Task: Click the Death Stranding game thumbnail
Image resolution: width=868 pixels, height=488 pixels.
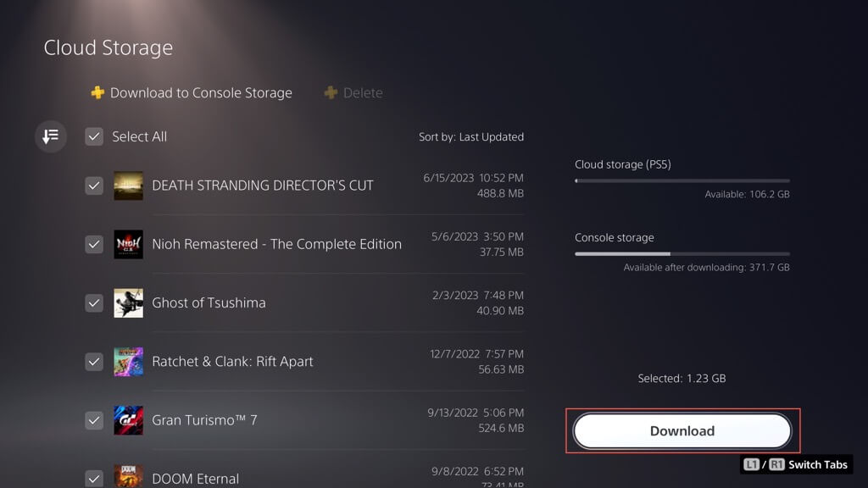Action: pyautogui.click(x=128, y=186)
